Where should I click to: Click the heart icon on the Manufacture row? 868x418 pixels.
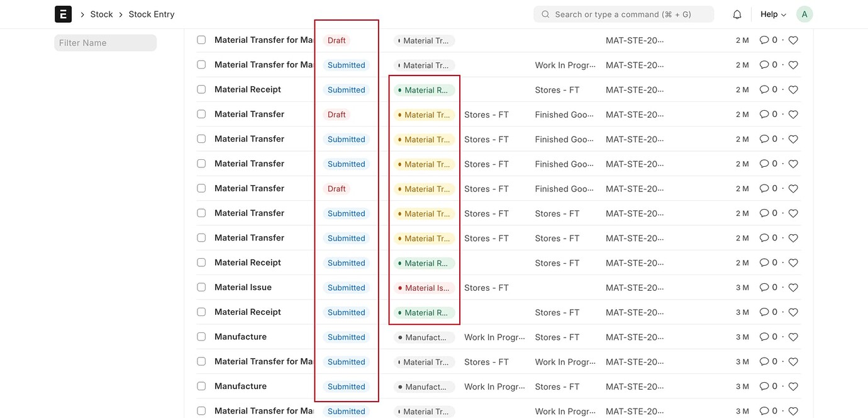pyautogui.click(x=793, y=336)
